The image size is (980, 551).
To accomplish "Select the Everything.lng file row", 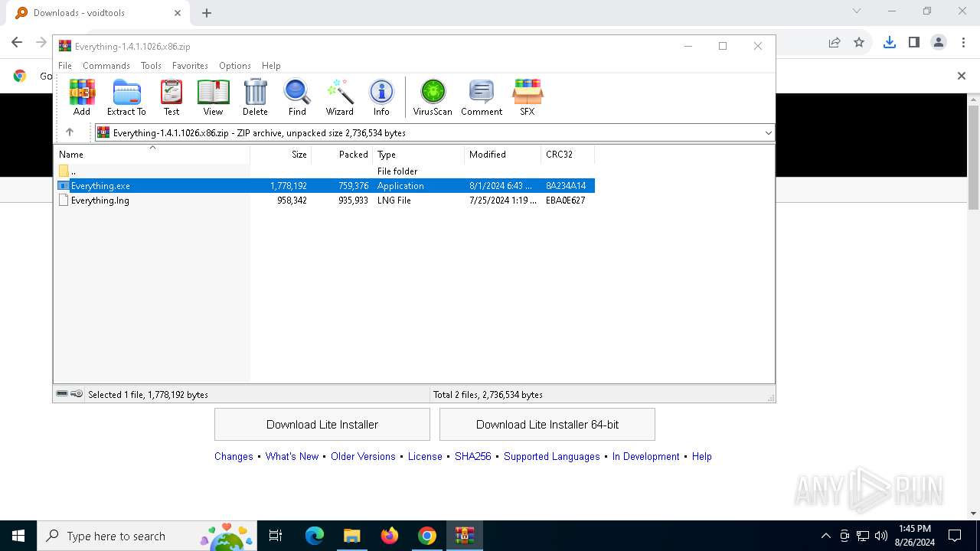I will [325, 201].
